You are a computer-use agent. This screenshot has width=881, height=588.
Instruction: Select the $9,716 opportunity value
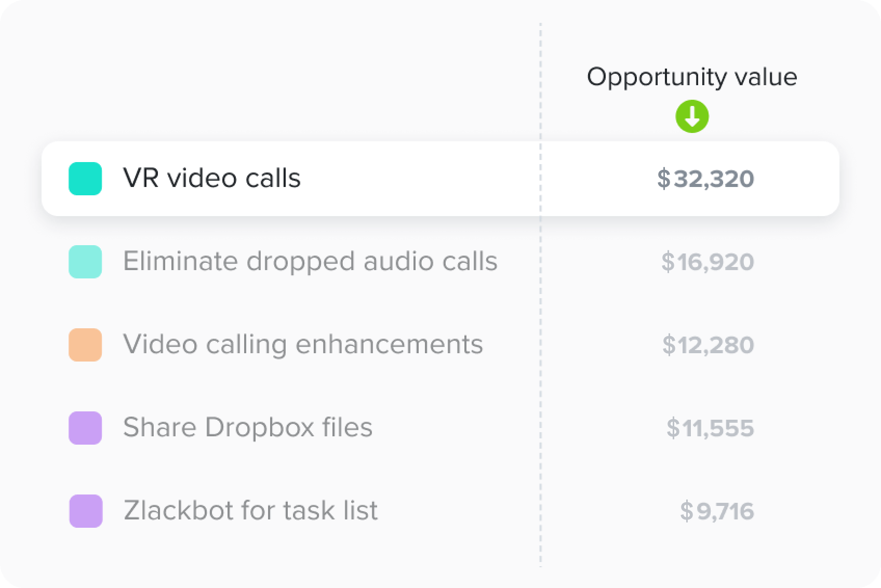tap(717, 511)
